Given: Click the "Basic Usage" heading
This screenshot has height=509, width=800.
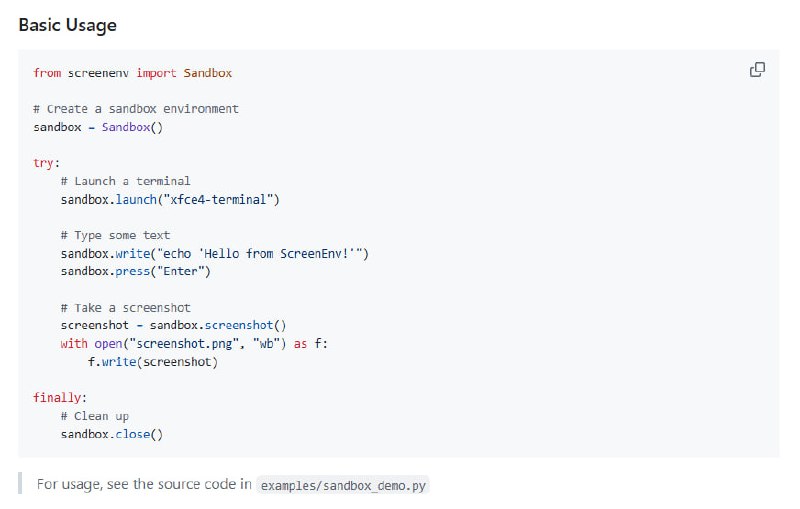Looking at the screenshot, I should coord(67,23).
